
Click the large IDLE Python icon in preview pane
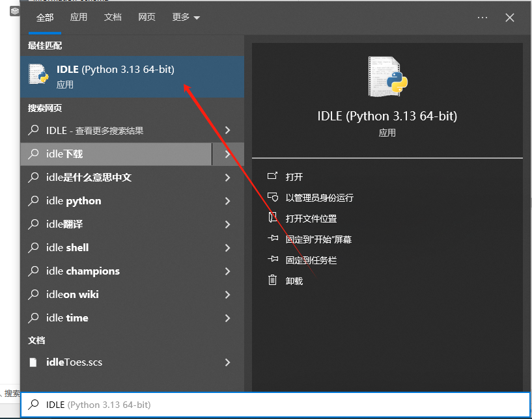[388, 77]
